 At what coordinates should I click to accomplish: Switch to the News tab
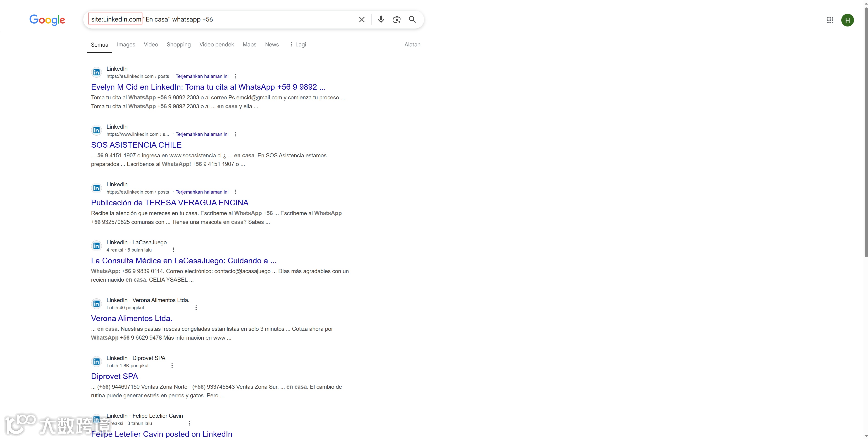tap(272, 45)
